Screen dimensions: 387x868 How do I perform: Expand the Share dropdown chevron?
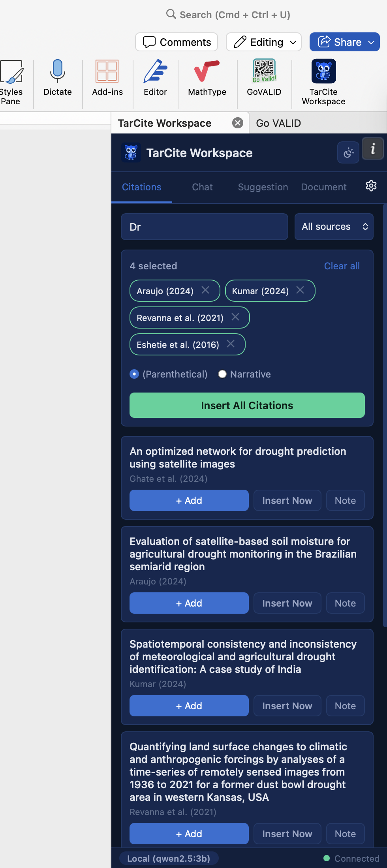[371, 42]
